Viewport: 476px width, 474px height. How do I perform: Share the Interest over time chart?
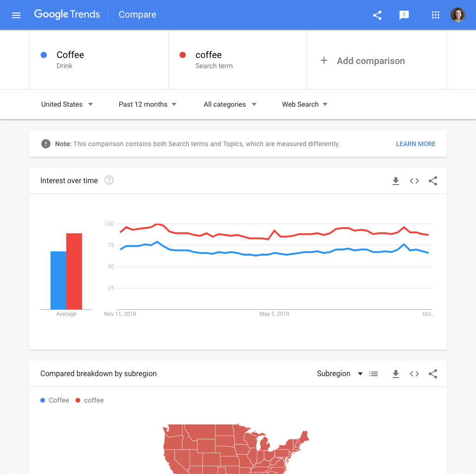point(432,181)
